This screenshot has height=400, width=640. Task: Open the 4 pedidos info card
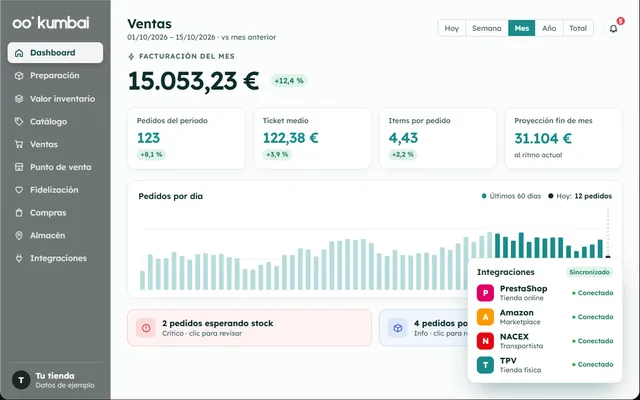point(424,328)
